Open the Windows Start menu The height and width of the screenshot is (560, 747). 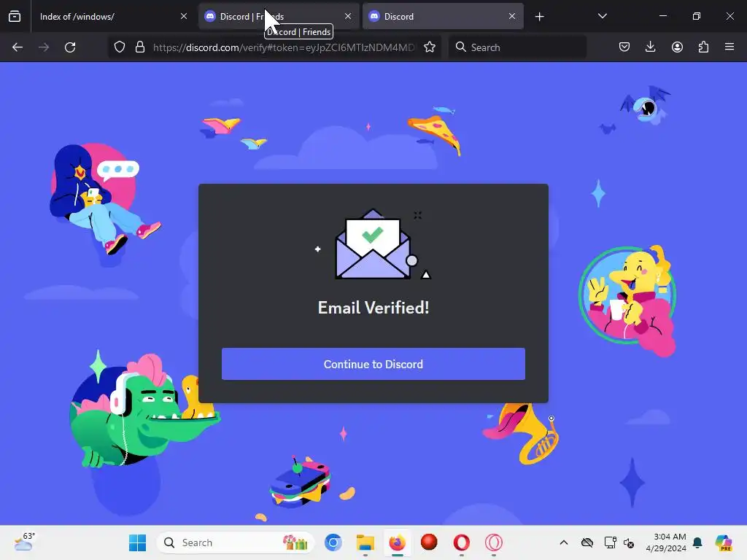137,542
